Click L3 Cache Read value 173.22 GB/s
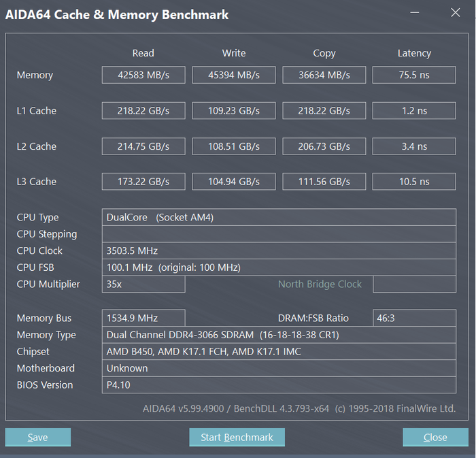Viewport: 476px width, 458px height. [143, 182]
